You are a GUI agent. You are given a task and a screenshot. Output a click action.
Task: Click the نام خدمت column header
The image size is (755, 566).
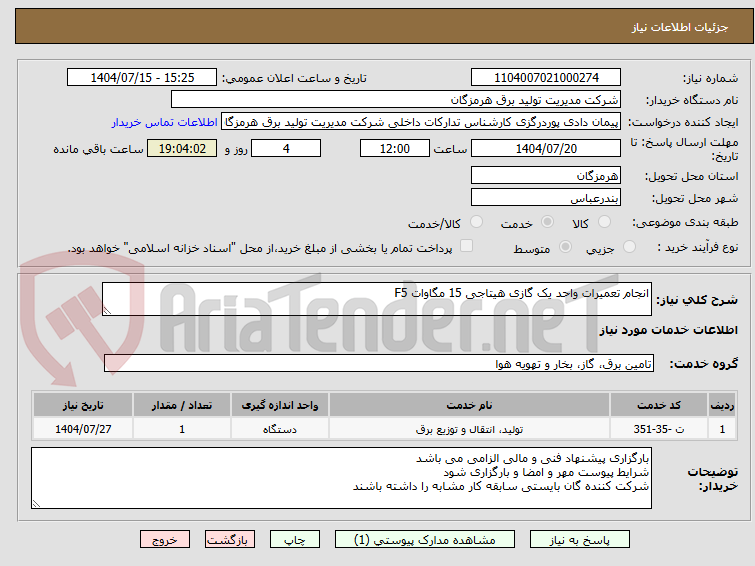click(469, 405)
